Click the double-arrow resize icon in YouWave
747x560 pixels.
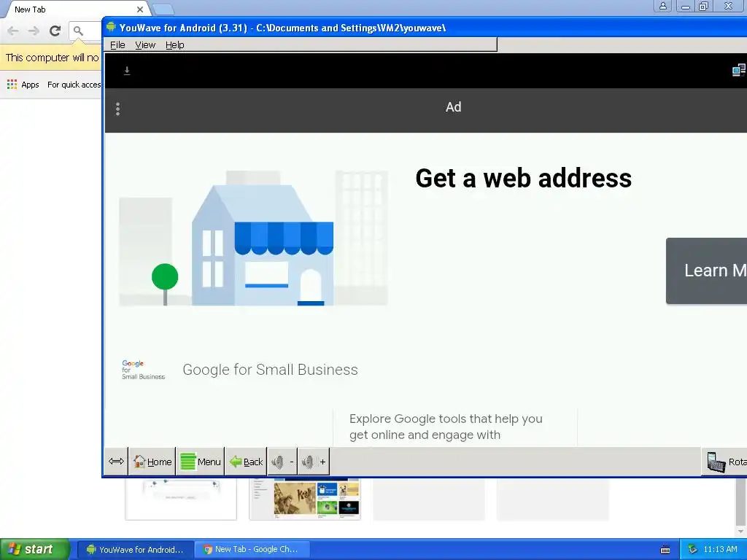click(x=116, y=462)
